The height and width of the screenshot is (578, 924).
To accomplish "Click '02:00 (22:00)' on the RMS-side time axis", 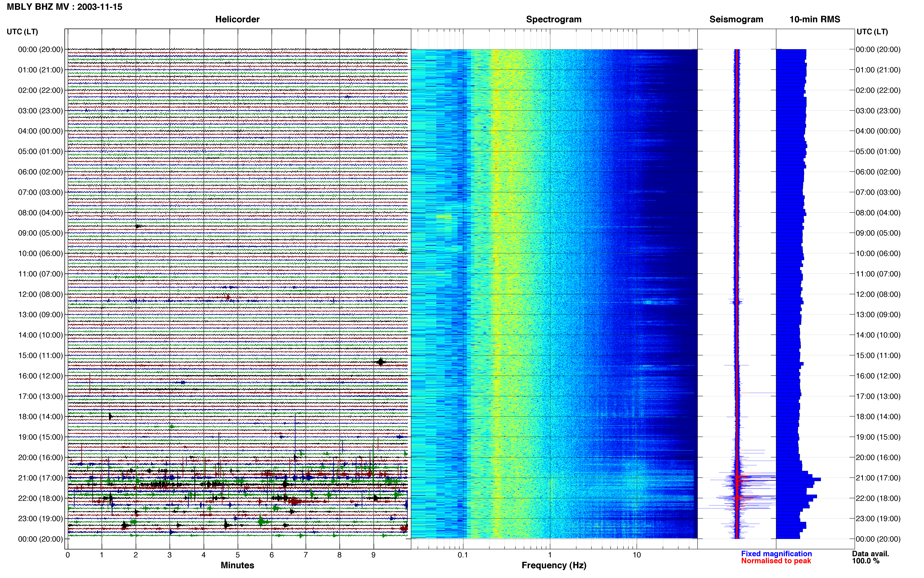I will coord(878,90).
